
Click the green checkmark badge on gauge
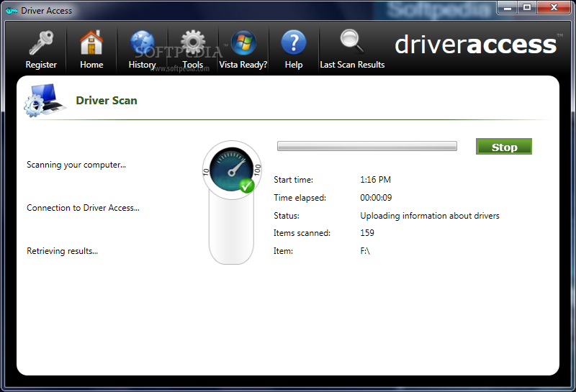click(x=247, y=186)
